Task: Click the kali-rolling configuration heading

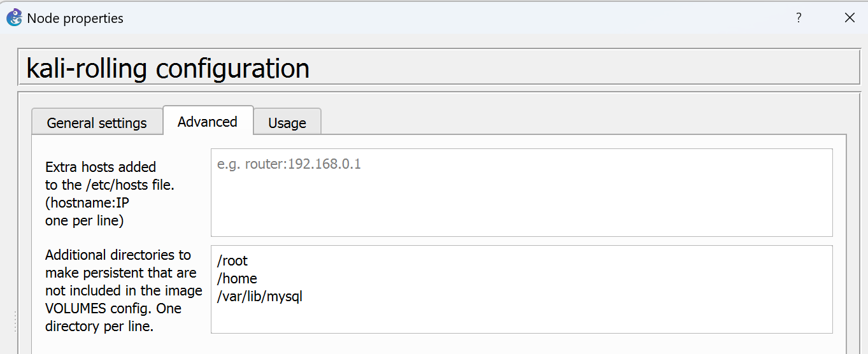Action: pyautogui.click(x=168, y=68)
